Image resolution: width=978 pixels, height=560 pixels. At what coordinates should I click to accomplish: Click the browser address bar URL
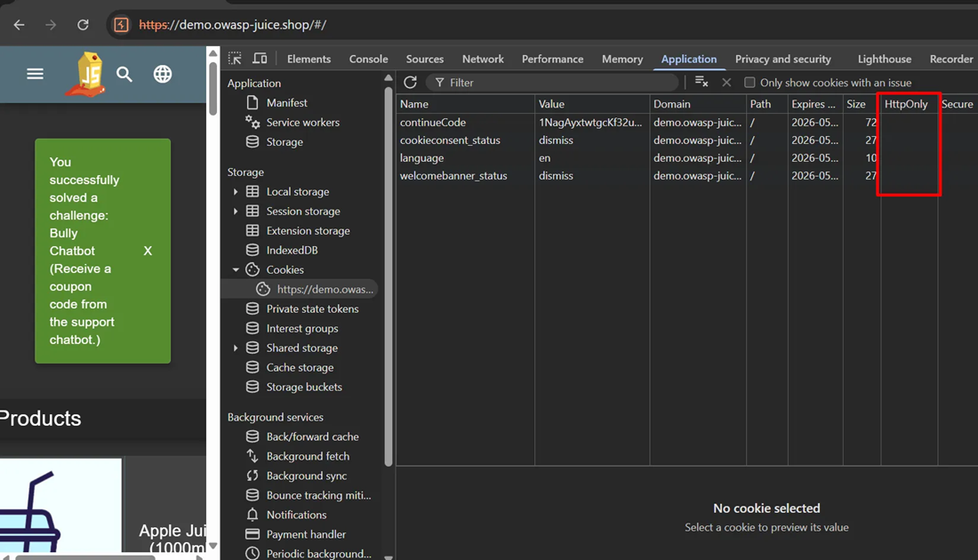233,25
